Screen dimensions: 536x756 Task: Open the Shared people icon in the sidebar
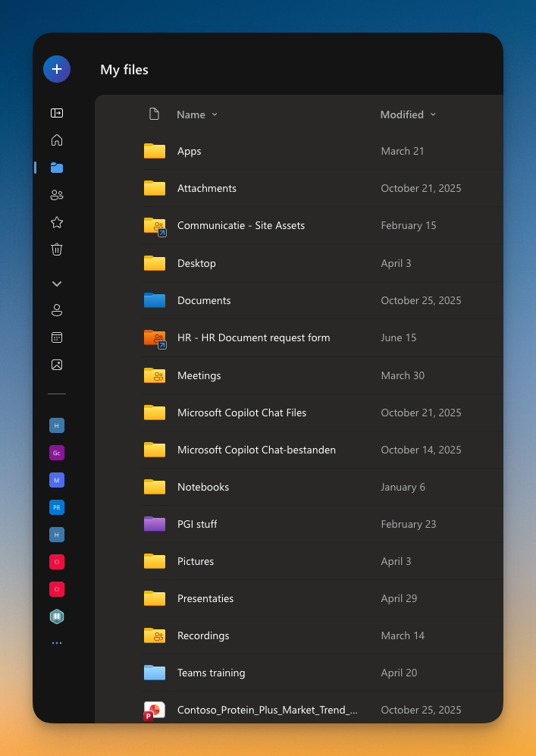pos(57,195)
